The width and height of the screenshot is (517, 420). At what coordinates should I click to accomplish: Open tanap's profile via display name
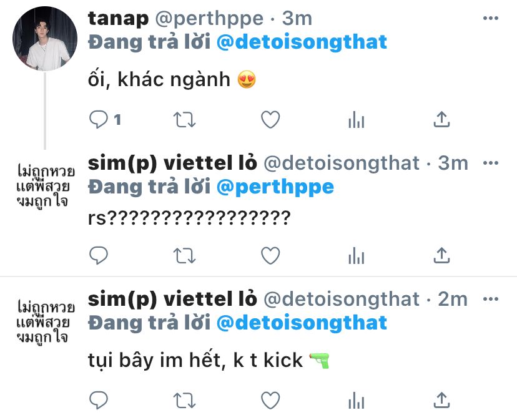[118, 18]
